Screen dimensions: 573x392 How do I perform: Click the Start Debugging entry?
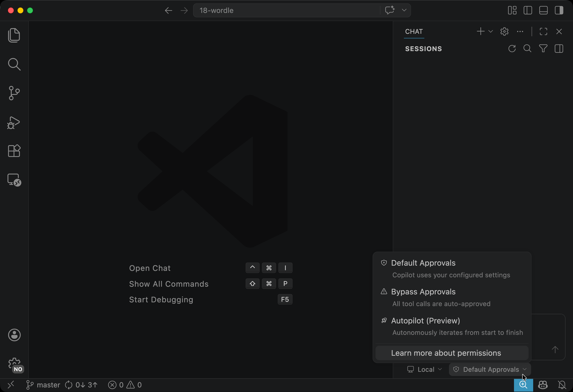pos(161,300)
